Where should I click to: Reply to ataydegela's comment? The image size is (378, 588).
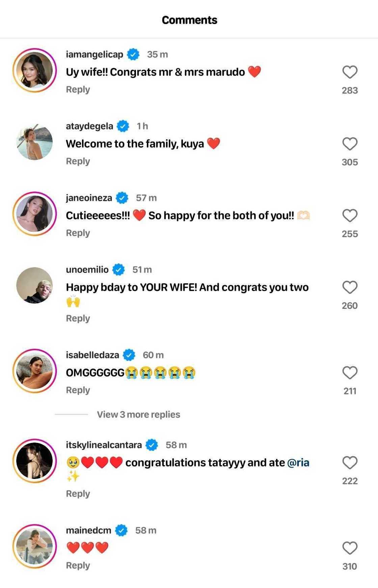pos(78,161)
